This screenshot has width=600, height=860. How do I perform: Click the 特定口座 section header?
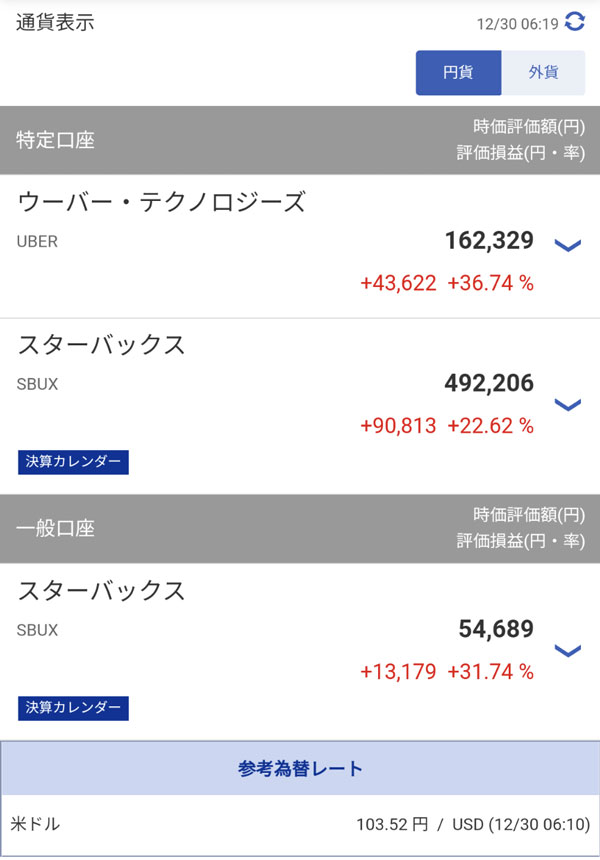click(56, 141)
